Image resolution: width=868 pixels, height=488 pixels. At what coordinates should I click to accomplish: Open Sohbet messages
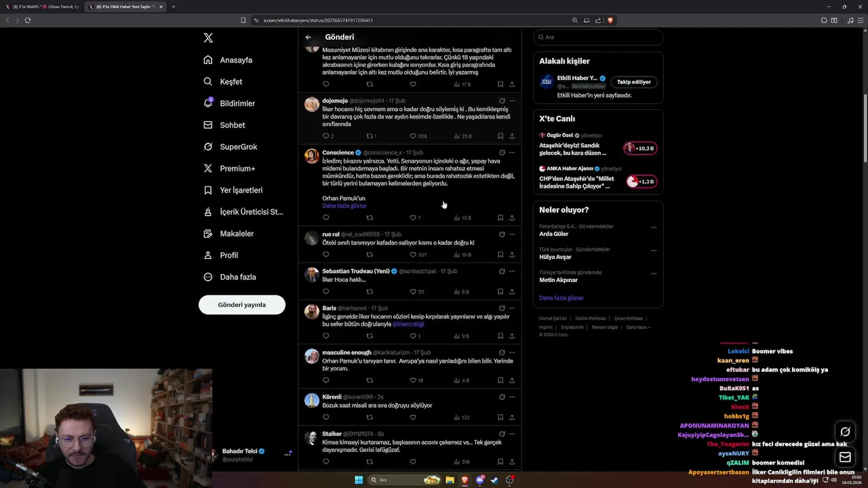click(224, 125)
